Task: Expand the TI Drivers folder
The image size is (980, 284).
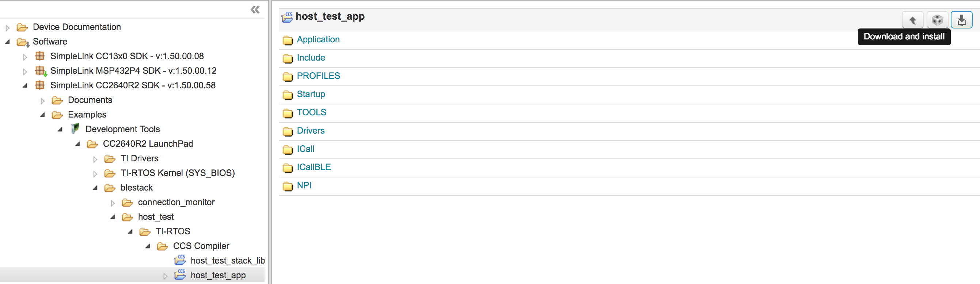Action: (x=95, y=159)
